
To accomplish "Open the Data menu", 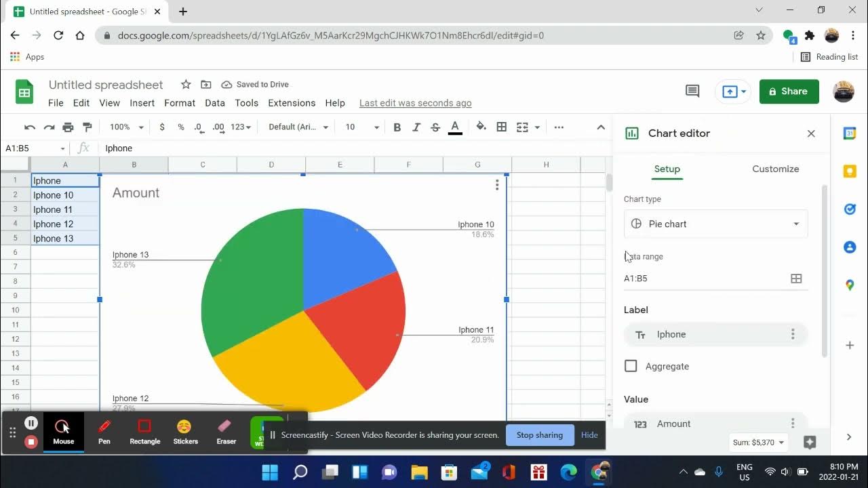I will [215, 103].
